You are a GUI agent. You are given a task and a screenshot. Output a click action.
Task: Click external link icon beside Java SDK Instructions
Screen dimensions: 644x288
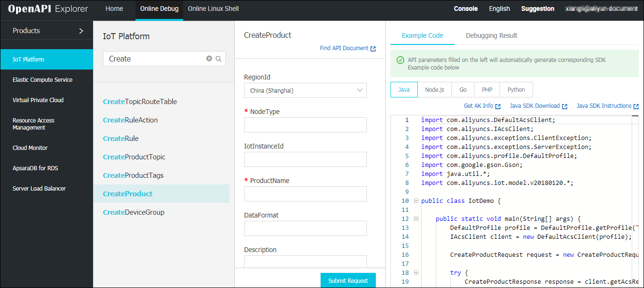coord(636,106)
